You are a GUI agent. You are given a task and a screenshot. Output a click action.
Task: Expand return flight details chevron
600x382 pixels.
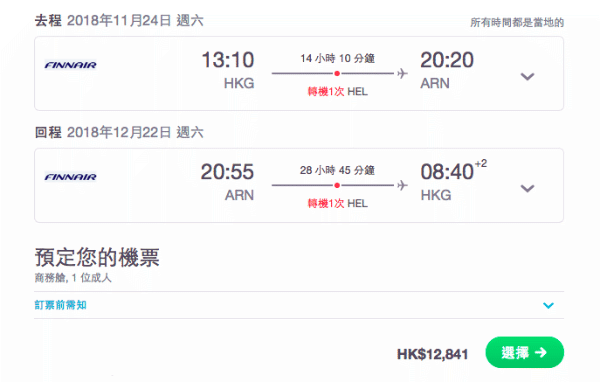[527, 188]
